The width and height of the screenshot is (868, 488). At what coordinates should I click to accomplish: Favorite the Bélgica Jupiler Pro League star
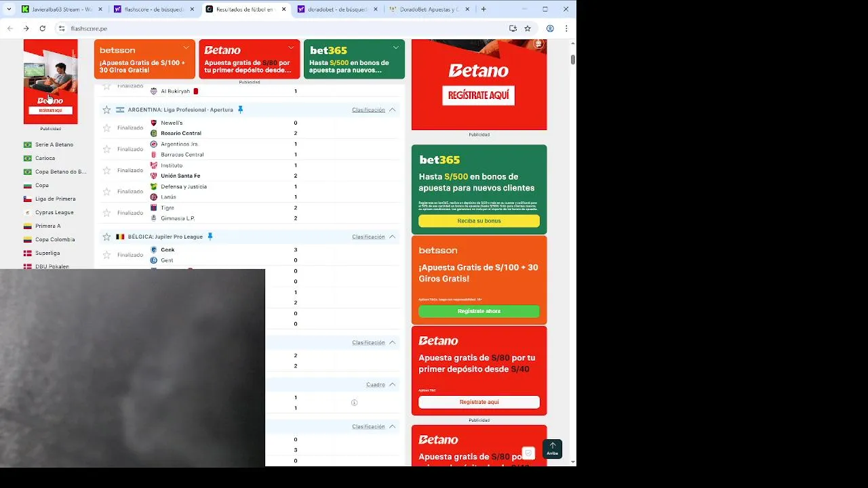coord(106,237)
